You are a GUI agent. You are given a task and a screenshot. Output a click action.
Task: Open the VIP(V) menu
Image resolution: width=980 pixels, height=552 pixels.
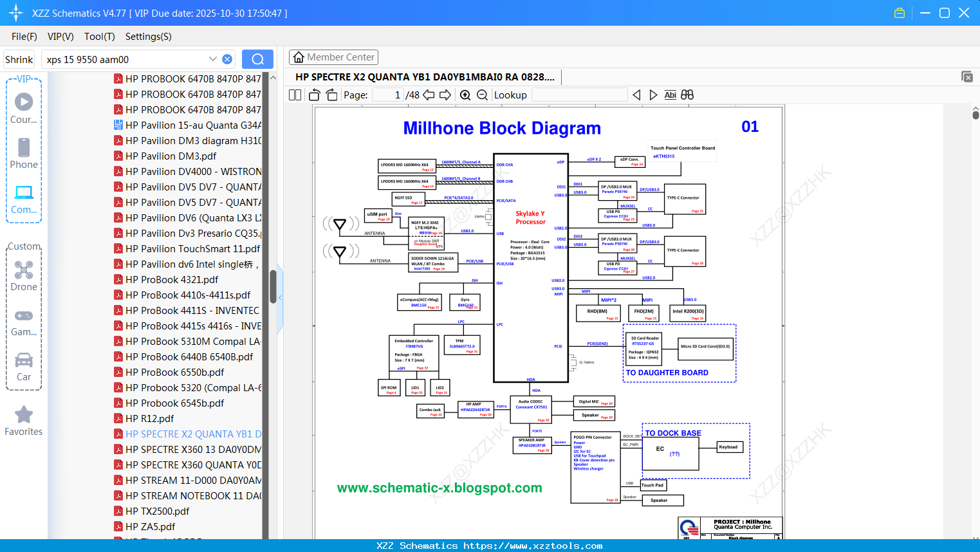[x=60, y=37]
